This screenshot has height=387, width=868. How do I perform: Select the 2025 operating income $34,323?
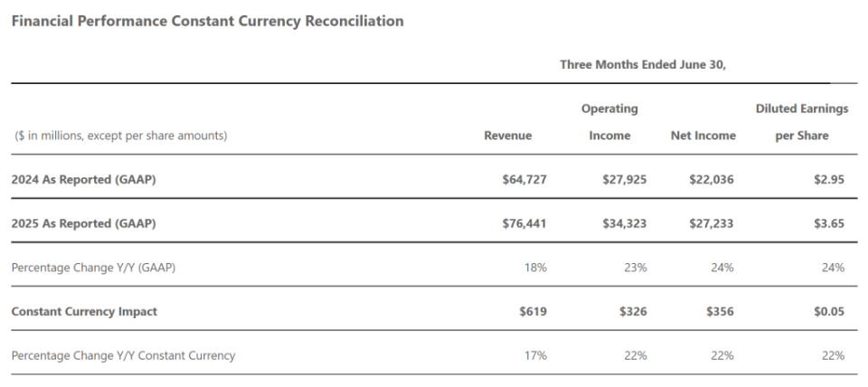[x=624, y=224]
